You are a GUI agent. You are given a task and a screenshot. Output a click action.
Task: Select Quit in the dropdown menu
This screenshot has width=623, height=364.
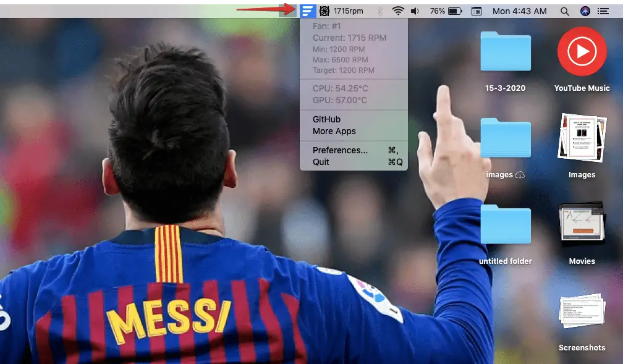pyautogui.click(x=354, y=162)
